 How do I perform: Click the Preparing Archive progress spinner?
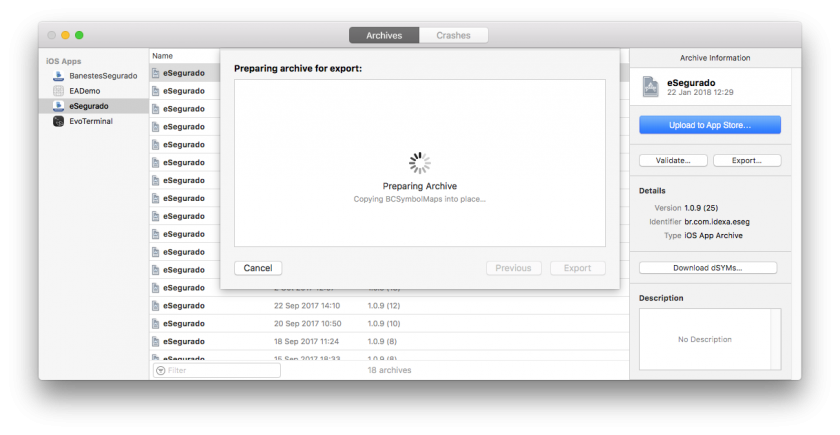[420, 163]
